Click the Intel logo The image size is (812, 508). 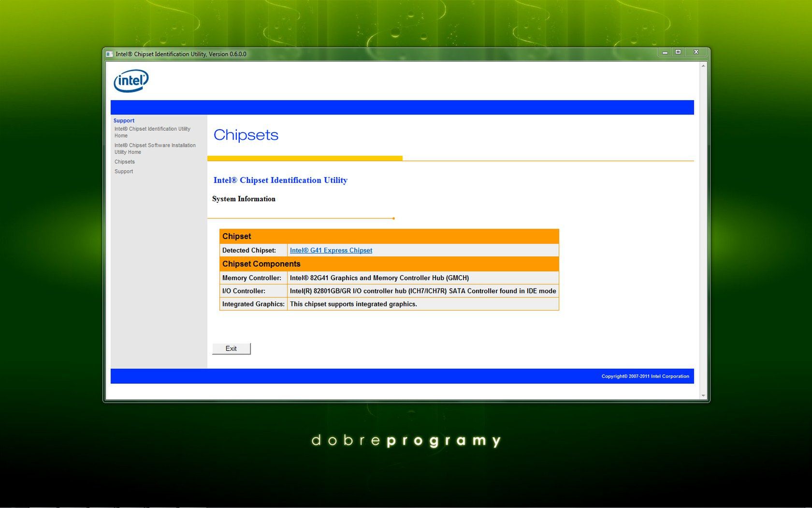click(x=131, y=81)
